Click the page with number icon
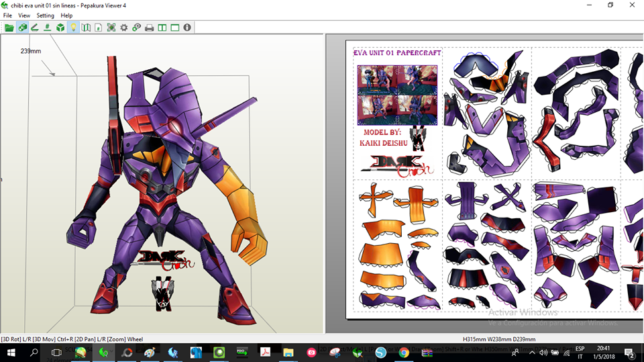644x362 pixels. [x=98, y=28]
